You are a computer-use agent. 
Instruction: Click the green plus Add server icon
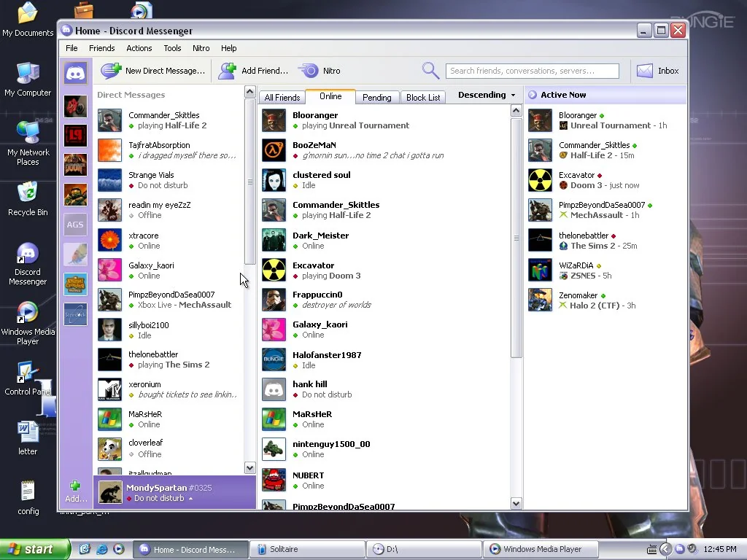tap(74, 486)
